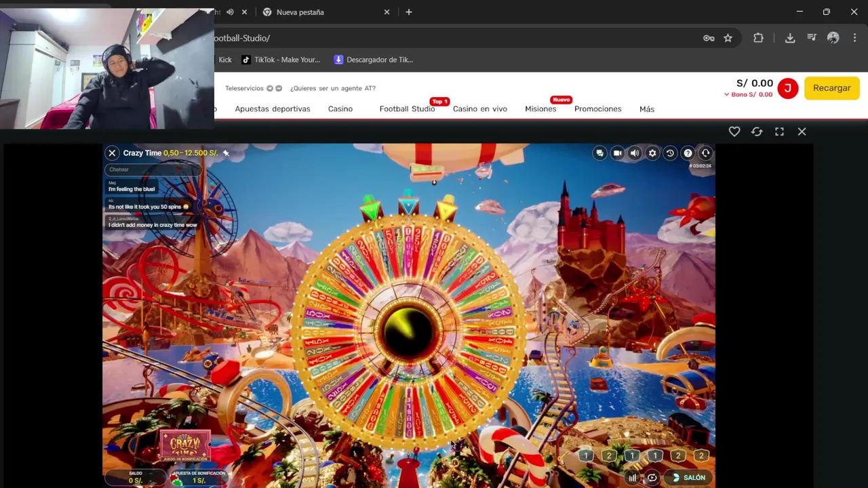This screenshot has height=488, width=868.
Task: Click the game ID #03:02:24 text
Action: tap(700, 166)
